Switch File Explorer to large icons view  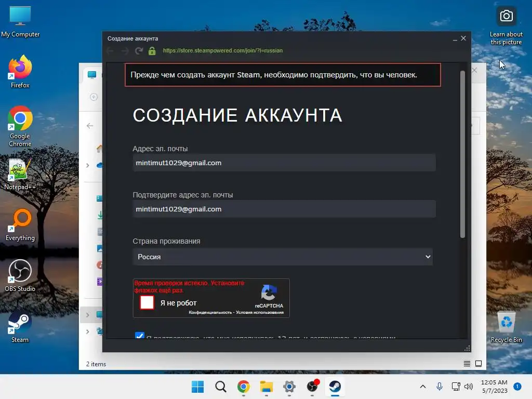478,364
